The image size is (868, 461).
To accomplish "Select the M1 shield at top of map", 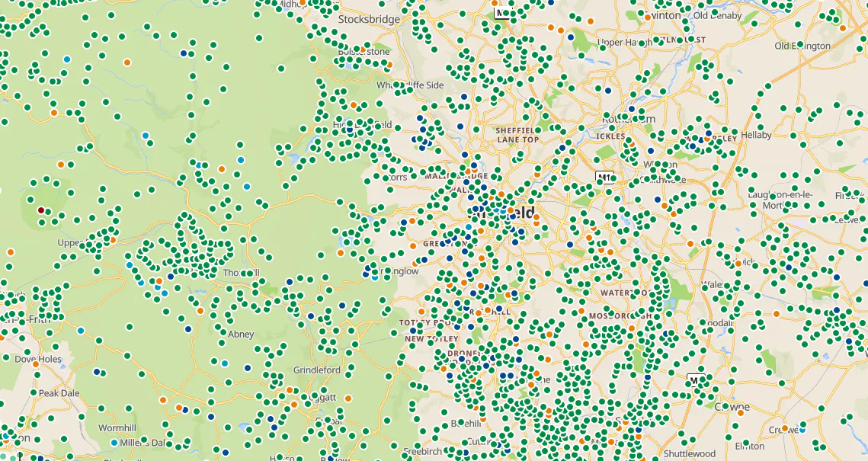I will pyautogui.click(x=501, y=12).
